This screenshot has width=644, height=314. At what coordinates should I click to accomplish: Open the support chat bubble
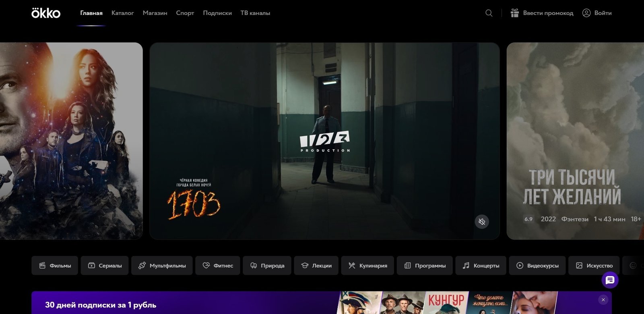click(610, 280)
